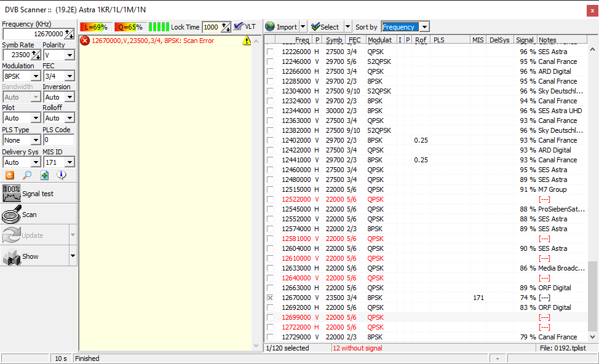This screenshot has width=599, height=364.
Task: Sort by the Freq column header
Action: coord(293,40)
